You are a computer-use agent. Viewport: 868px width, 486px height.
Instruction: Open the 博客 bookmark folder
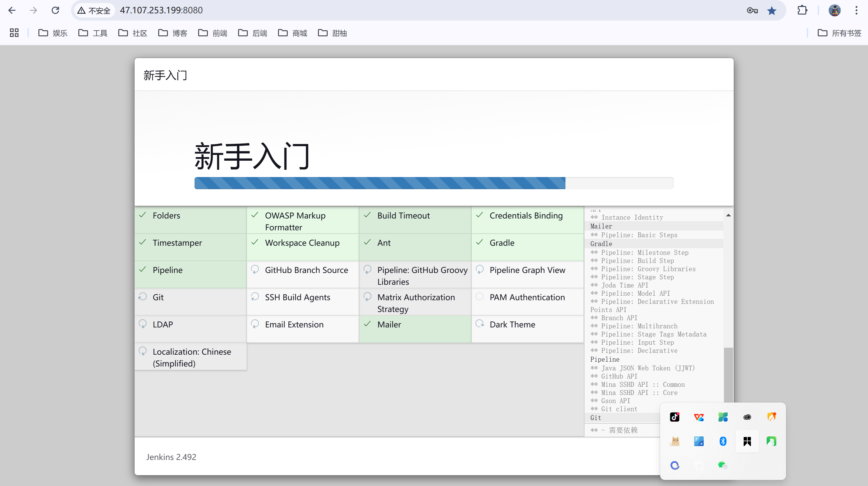172,33
